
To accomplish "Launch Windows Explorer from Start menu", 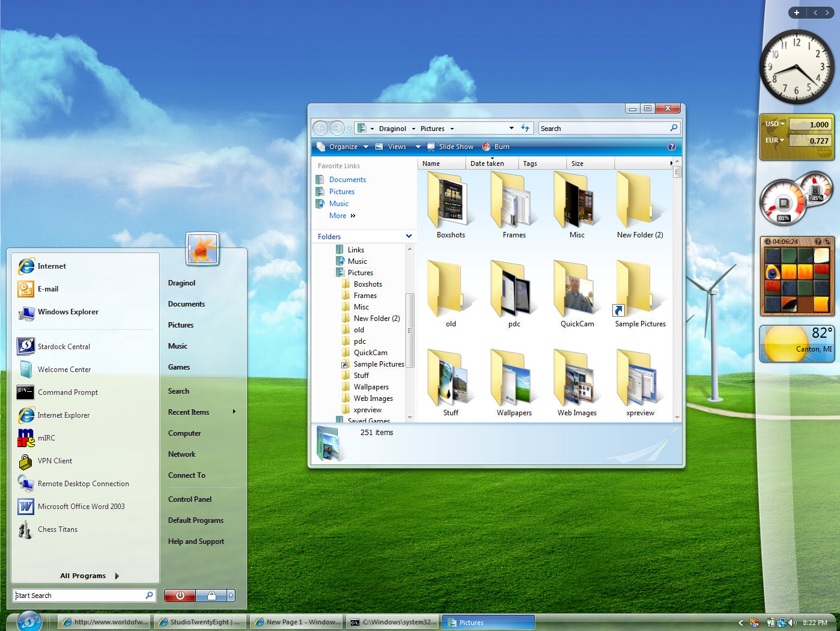I will 58,312.
